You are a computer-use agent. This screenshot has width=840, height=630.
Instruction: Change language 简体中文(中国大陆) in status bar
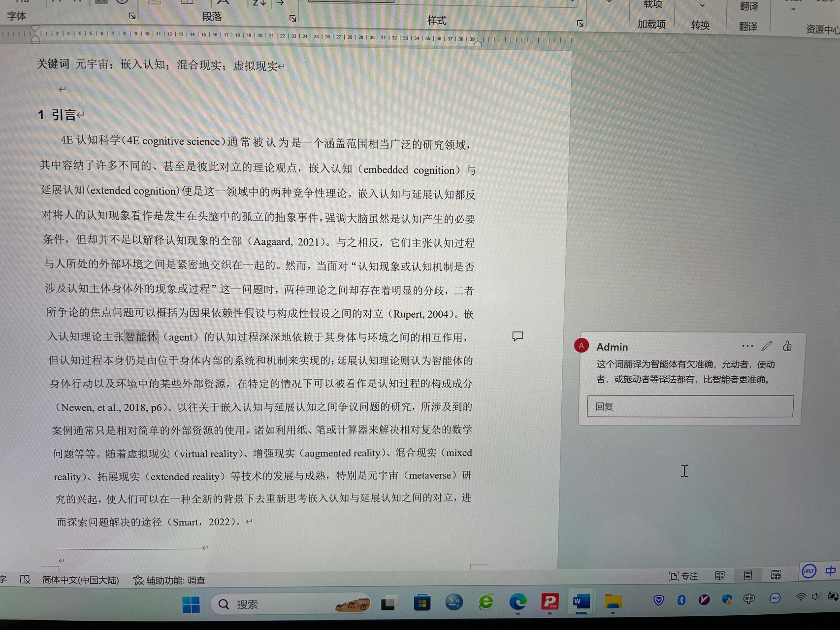pyautogui.click(x=80, y=580)
